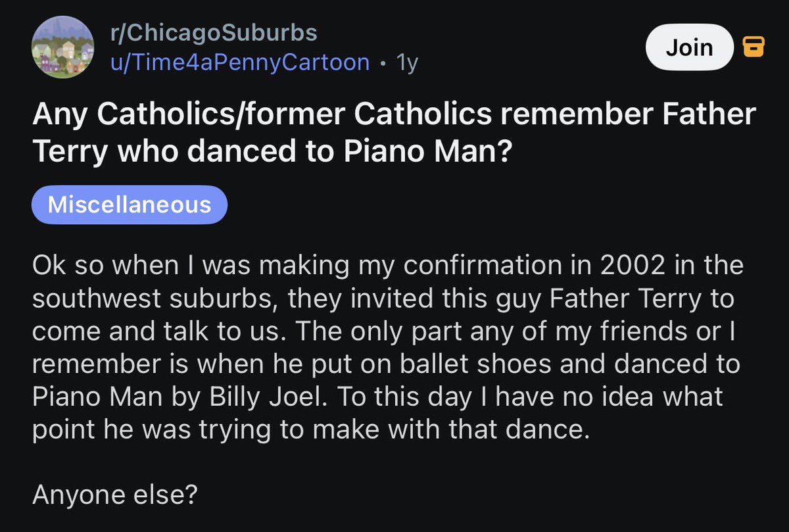
Task: Open the r/ChicagoSuburbs community avatar
Action: [x=62, y=47]
